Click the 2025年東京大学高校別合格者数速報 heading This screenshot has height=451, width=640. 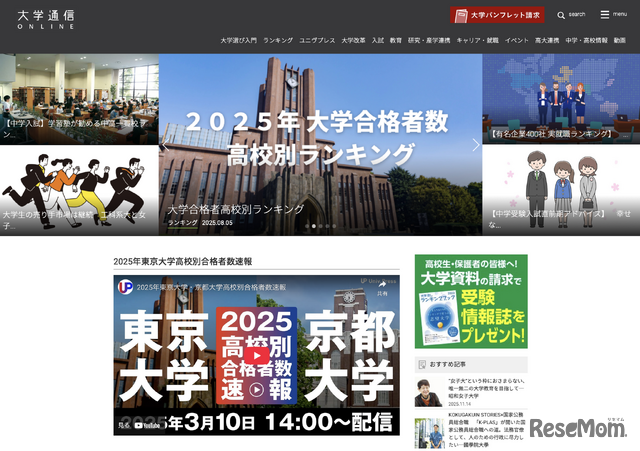pyautogui.click(x=182, y=262)
